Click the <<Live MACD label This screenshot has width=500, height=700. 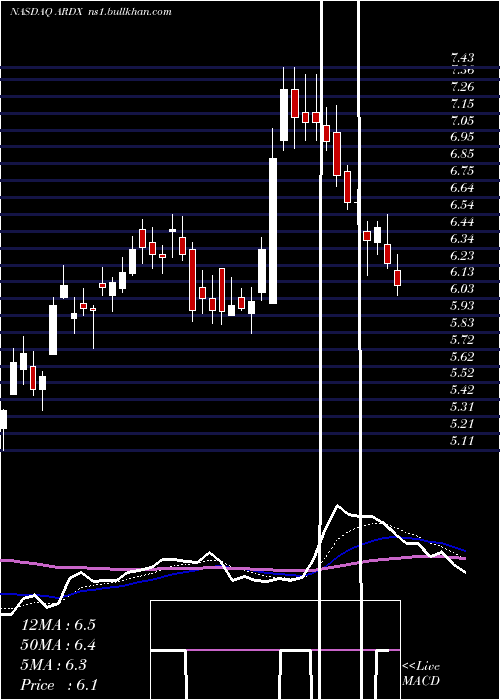tap(421, 674)
